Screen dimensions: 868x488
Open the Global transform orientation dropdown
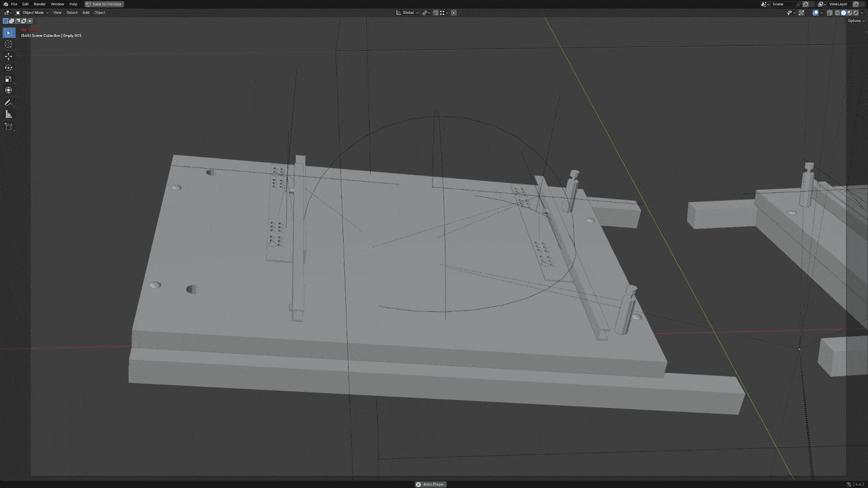click(x=407, y=13)
